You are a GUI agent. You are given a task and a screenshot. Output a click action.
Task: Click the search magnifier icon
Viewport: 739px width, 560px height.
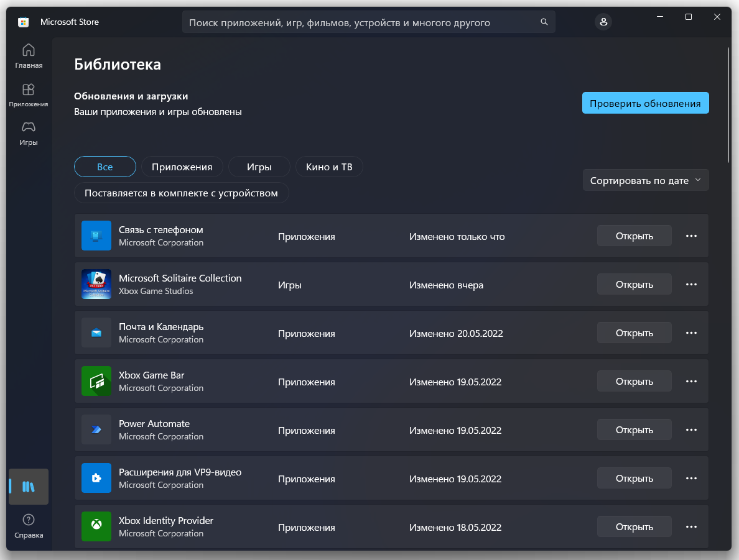point(544,22)
